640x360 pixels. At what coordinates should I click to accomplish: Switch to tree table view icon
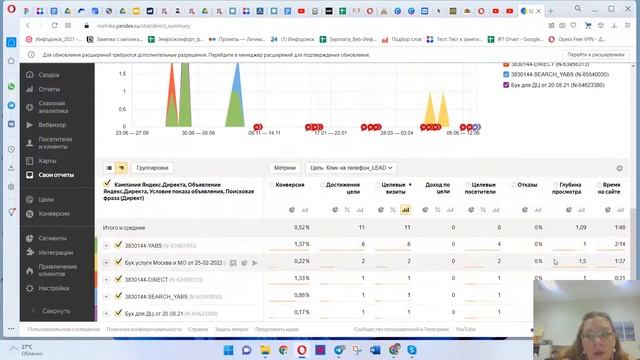[x=121, y=168]
